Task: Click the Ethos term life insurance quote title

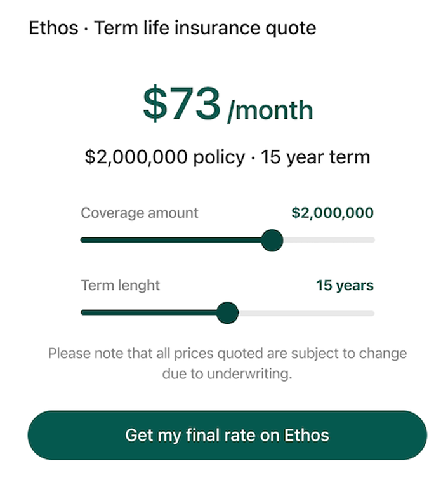Action: click(x=173, y=29)
